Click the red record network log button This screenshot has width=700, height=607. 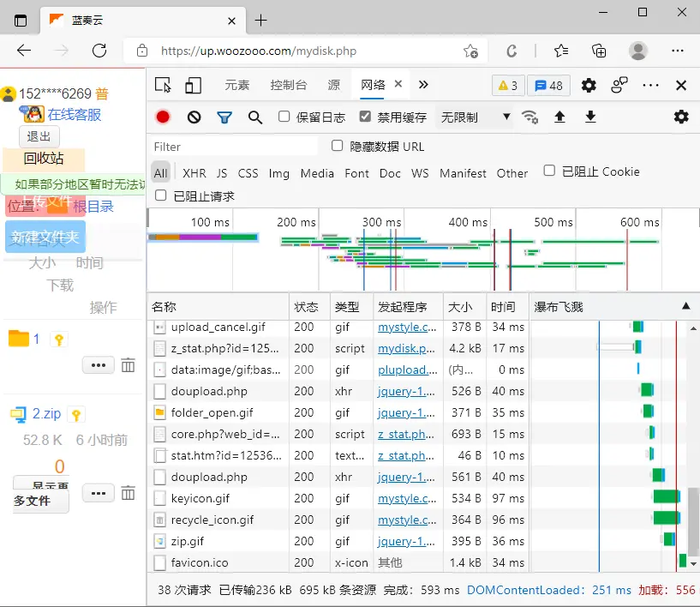[x=163, y=117]
